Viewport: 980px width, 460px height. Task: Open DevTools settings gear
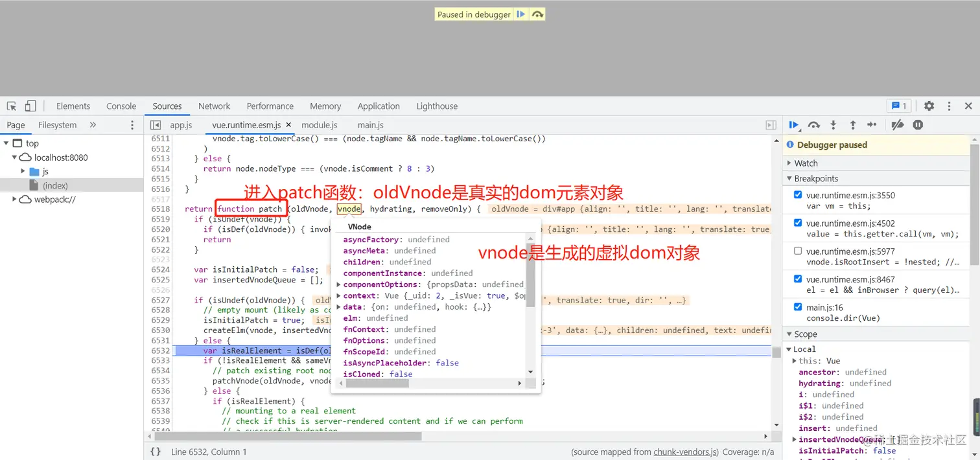pos(929,106)
